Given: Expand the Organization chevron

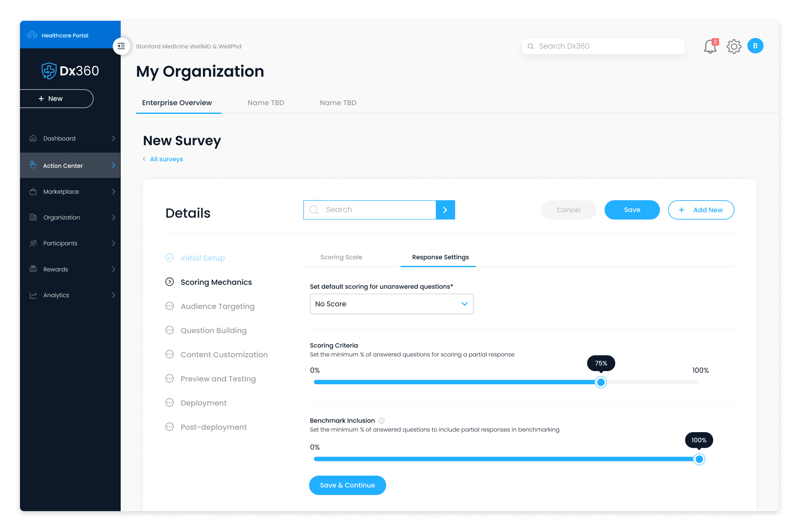Looking at the screenshot, I should [x=113, y=217].
